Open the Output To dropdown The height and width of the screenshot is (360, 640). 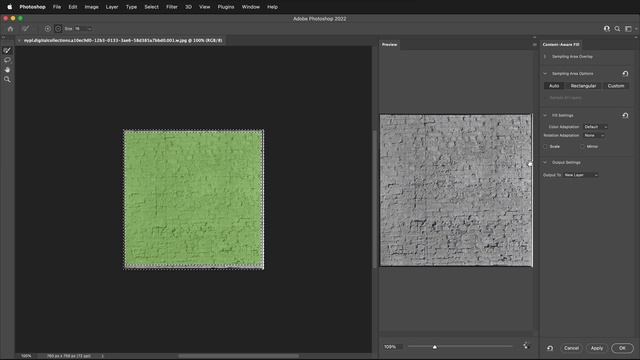point(581,175)
